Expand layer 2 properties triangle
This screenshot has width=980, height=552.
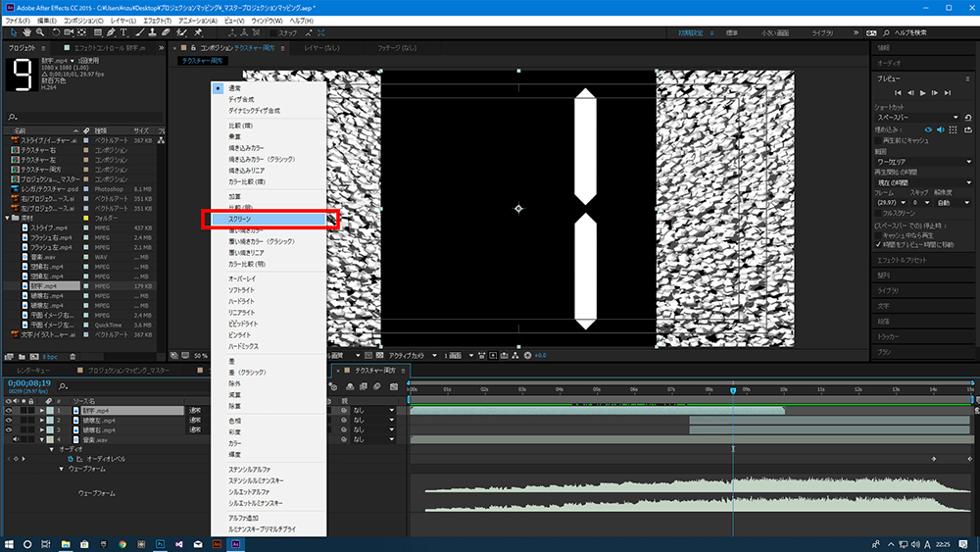[x=41, y=421]
